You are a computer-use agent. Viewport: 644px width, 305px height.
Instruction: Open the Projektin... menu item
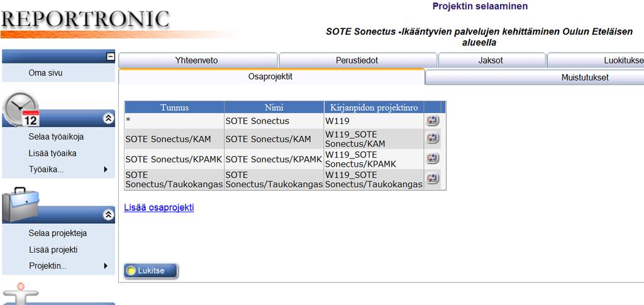click(x=48, y=265)
